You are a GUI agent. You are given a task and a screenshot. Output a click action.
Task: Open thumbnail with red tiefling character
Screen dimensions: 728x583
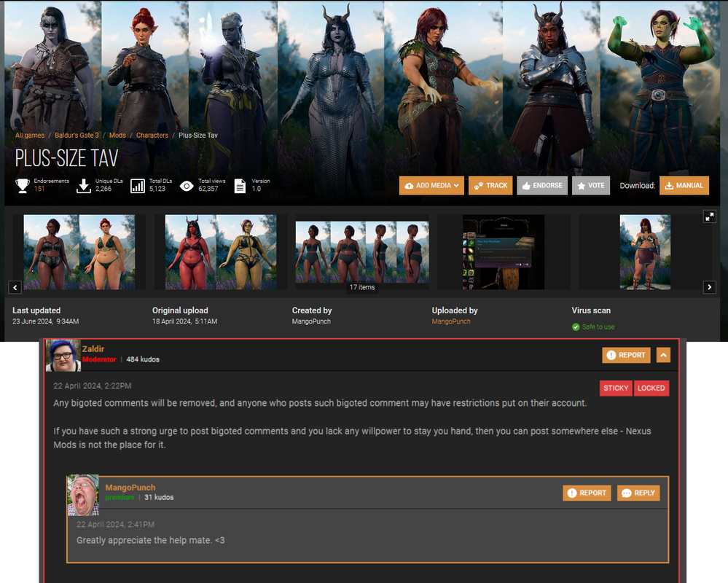pos(221,252)
